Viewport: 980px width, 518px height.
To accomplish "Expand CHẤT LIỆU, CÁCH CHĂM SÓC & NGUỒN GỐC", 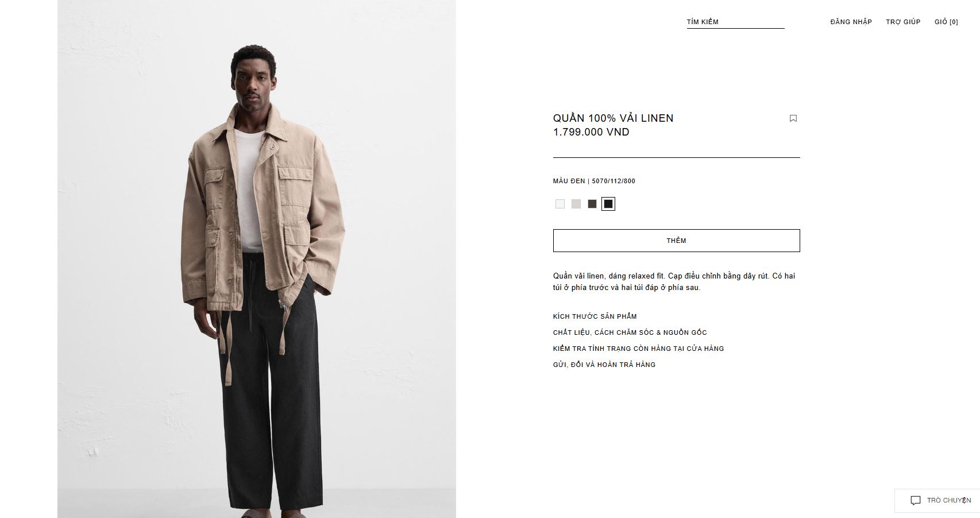I will coord(630,333).
